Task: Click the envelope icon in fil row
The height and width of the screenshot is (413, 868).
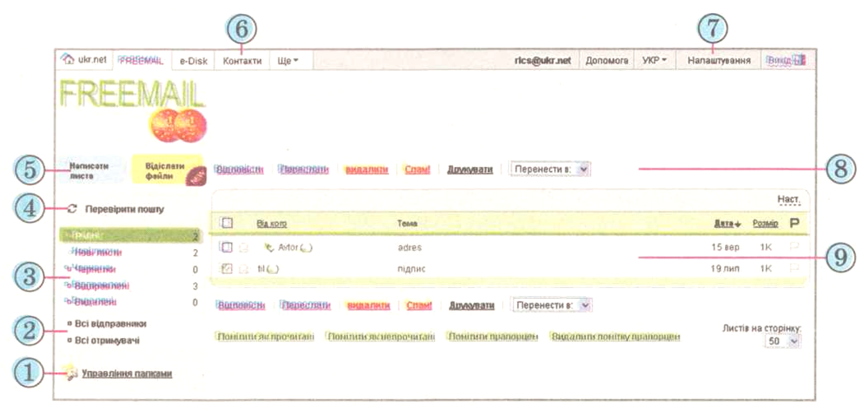Action: pos(243,269)
